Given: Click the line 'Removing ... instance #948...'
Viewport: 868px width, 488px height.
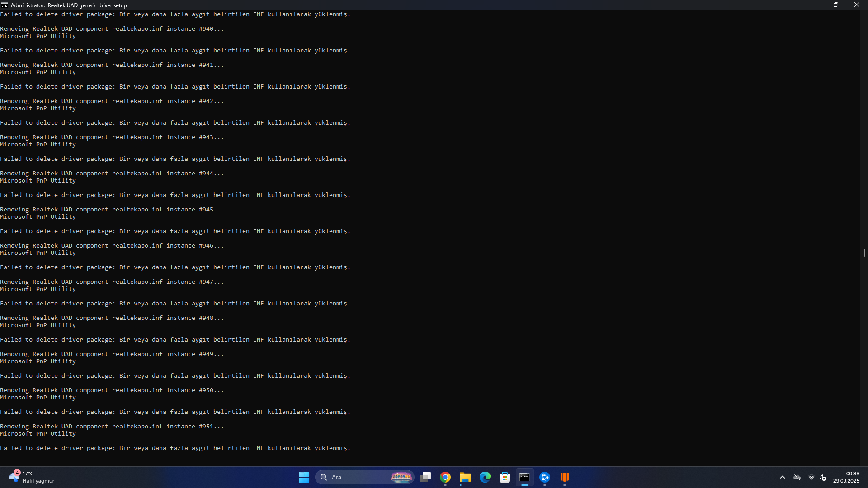Looking at the screenshot, I should coord(112,318).
